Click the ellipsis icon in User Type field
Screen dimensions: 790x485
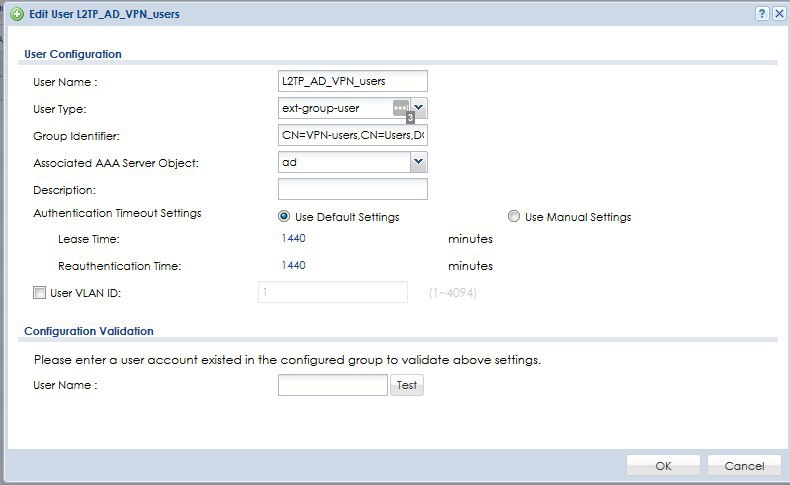401,107
